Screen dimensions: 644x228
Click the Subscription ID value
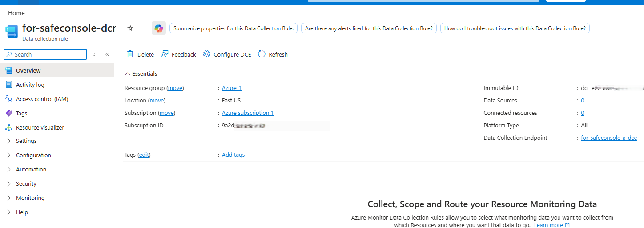point(244,126)
